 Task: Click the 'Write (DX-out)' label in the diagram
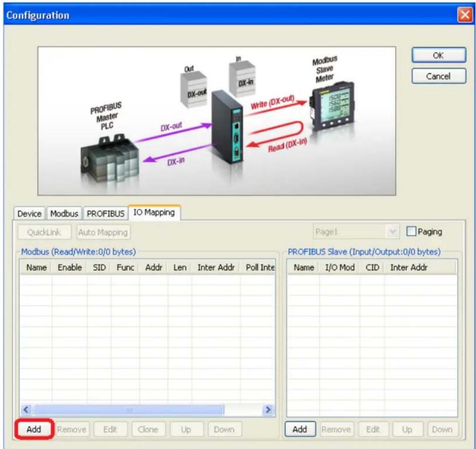(272, 102)
